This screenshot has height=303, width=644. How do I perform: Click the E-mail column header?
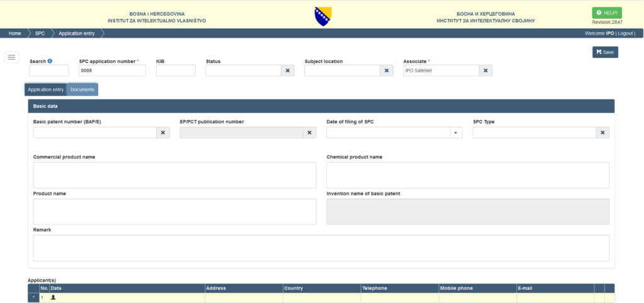(x=555, y=288)
